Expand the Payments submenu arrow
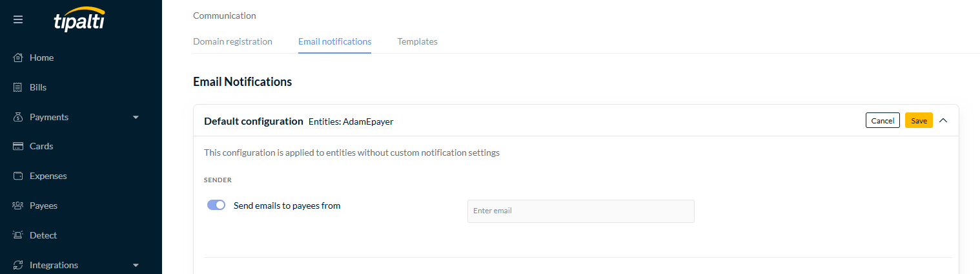This screenshot has width=980, height=274. [136, 118]
